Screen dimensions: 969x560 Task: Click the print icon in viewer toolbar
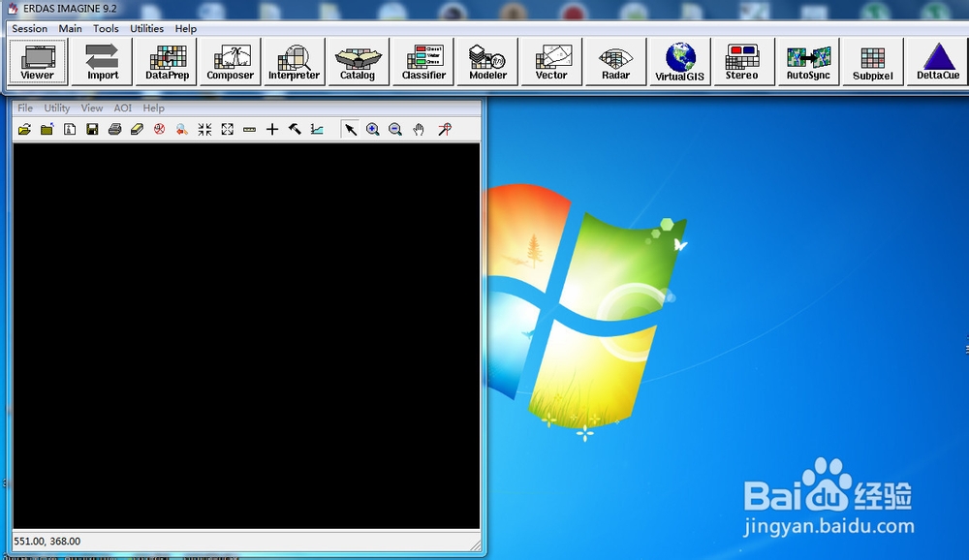tap(114, 129)
